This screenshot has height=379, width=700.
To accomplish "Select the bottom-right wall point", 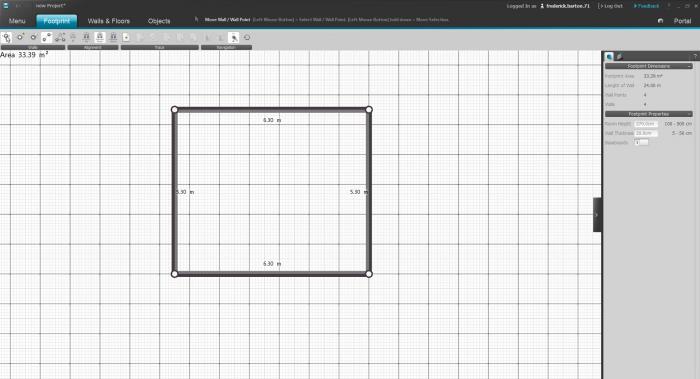I will [x=369, y=274].
